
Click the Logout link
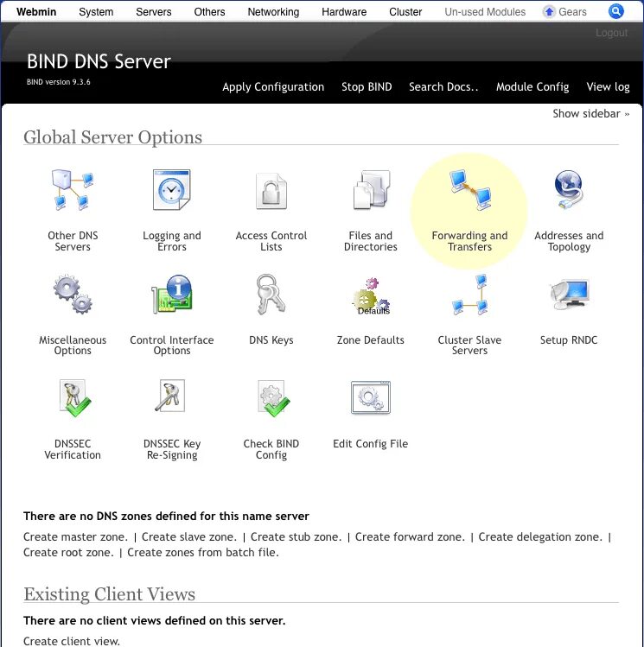[611, 33]
